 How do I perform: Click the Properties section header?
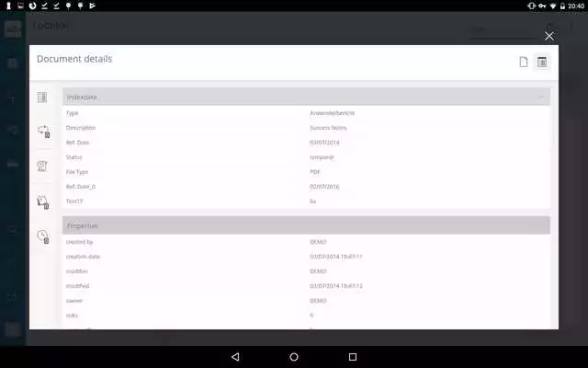click(x=306, y=225)
